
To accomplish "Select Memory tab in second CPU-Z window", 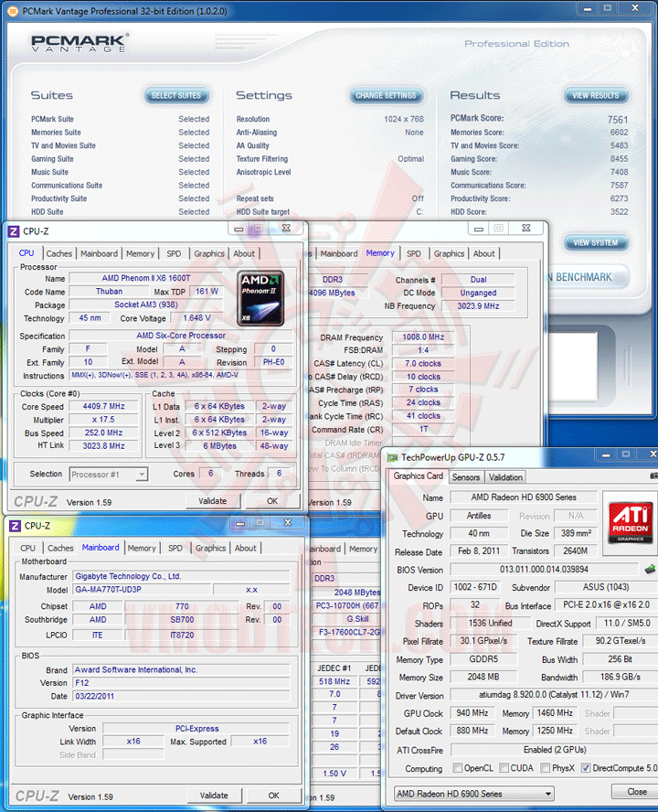I will click(380, 253).
